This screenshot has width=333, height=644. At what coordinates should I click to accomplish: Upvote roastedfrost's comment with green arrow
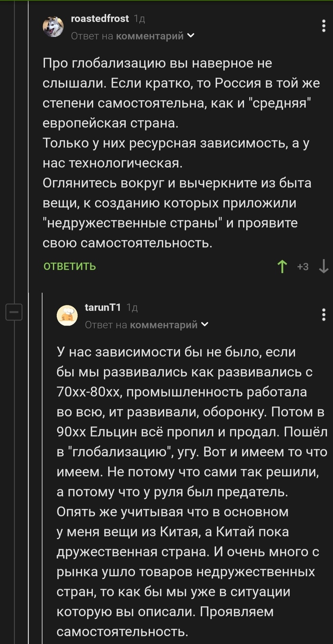tap(282, 267)
